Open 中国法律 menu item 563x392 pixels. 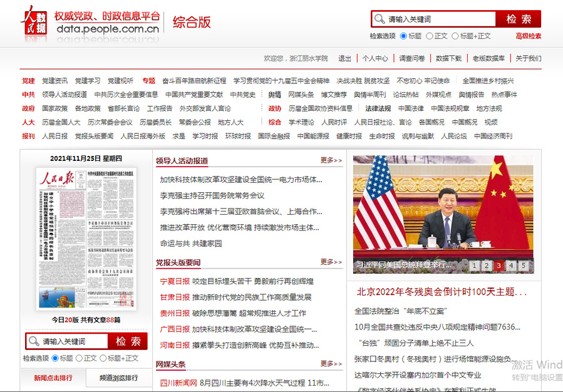click(411, 108)
